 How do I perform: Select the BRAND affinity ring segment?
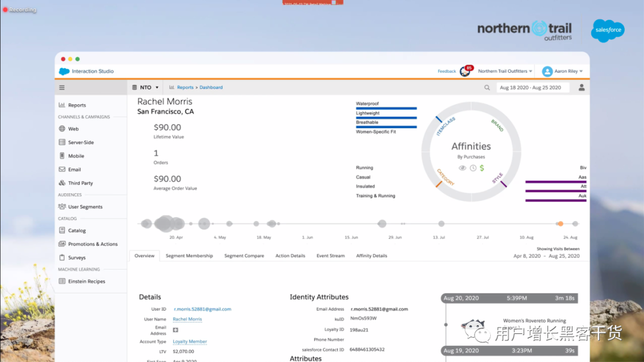[497, 125]
